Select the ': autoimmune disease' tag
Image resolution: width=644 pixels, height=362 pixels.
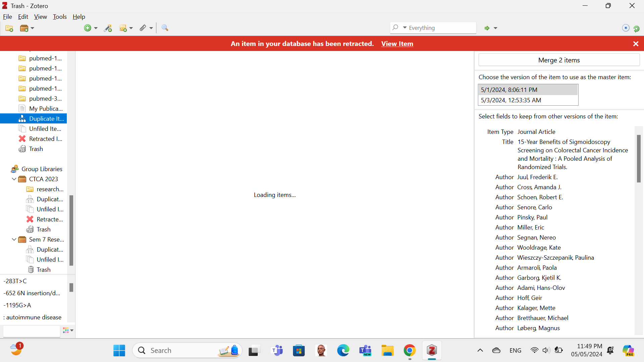33,317
